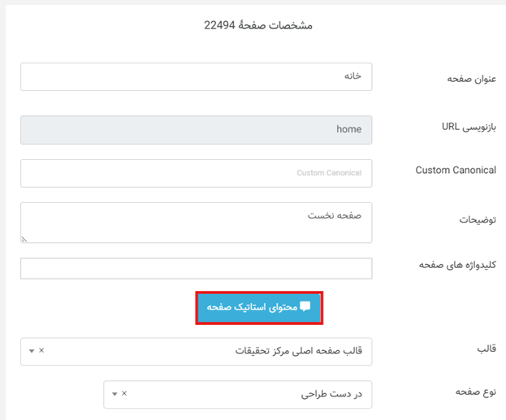Focus the empty کلیدواژه های صفحه field
Image resolution: width=506 pixels, height=420 pixels.
click(x=196, y=268)
